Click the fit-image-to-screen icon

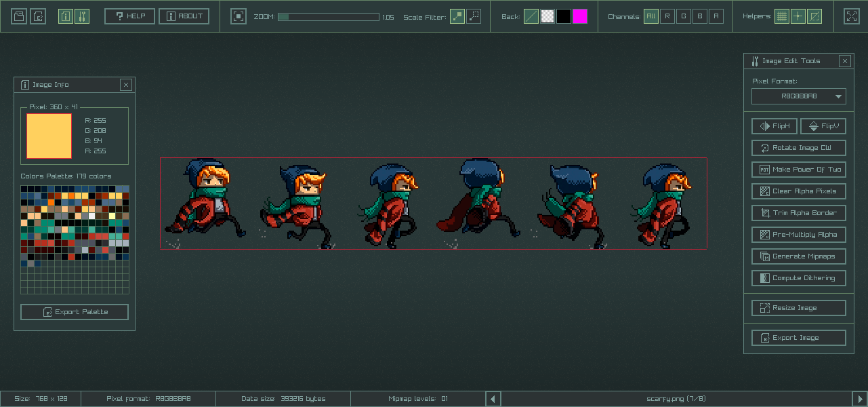[x=239, y=16]
